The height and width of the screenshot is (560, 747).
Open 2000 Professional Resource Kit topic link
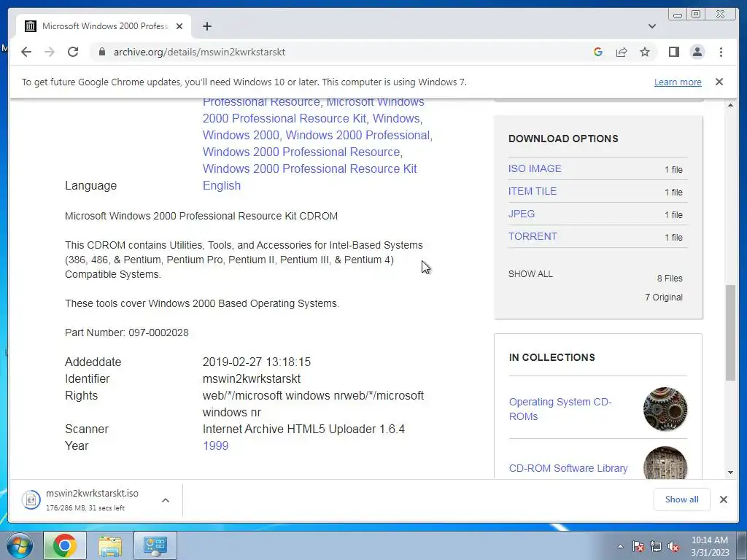pyautogui.click(x=285, y=119)
